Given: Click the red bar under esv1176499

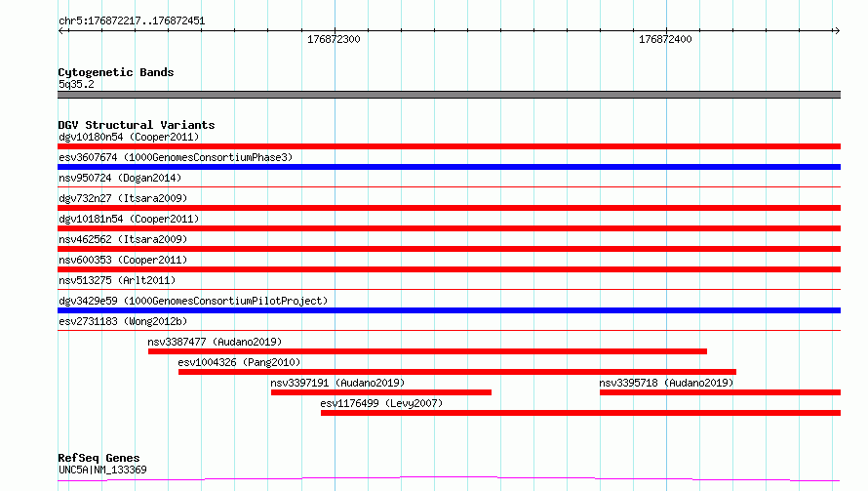Looking at the screenshot, I should (580, 413).
